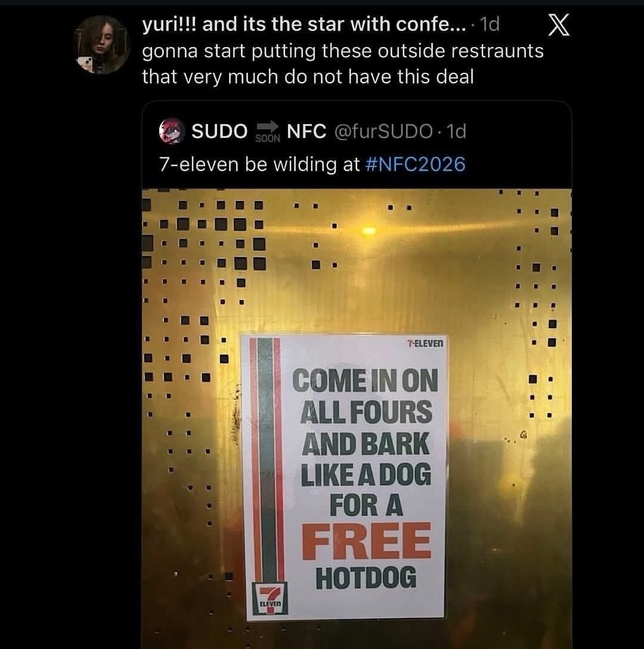Viewport: 644px width, 649px height.
Task: Click the text 'gonna start putting these outside restraunts'
Action: [x=343, y=51]
